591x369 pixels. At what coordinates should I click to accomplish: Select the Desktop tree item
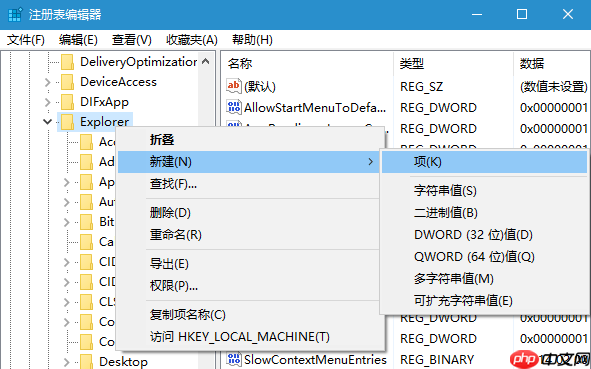pos(123,361)
